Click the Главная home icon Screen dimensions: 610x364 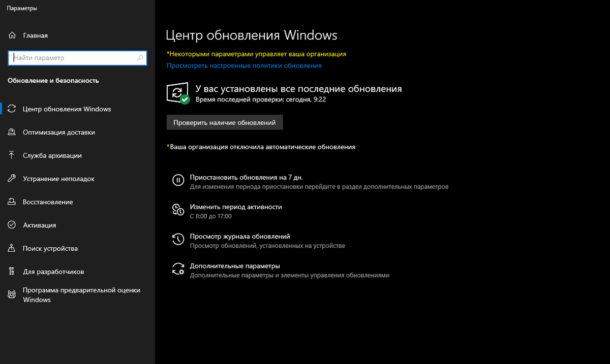[x=11, y=35]
